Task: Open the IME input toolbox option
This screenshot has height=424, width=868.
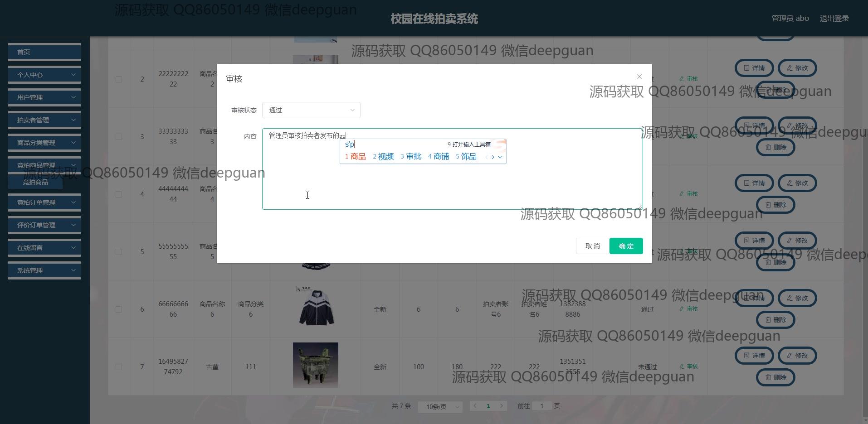Action: pyautogui.click(x=469, y=145)
